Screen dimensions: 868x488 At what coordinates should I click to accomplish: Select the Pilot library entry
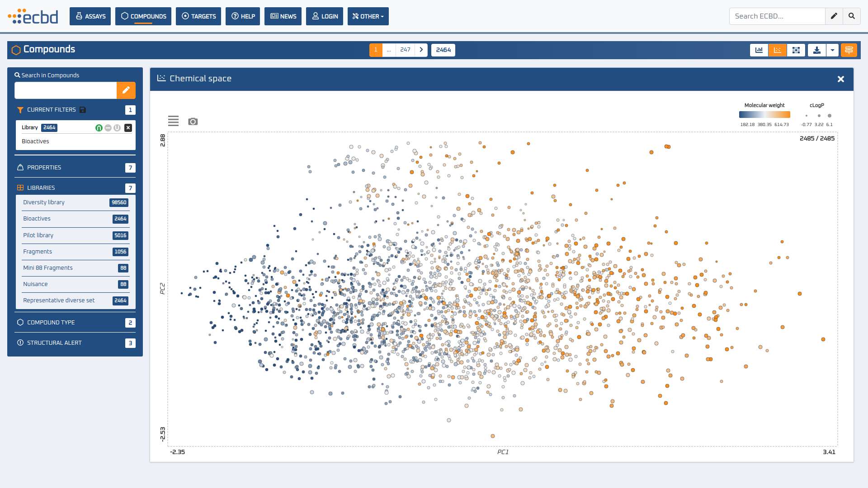38,235
